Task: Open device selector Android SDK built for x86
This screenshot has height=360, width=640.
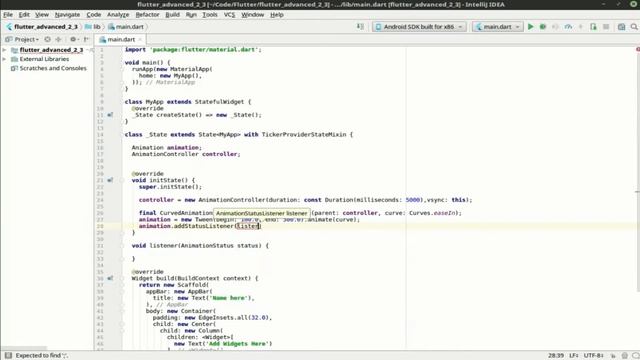Action: point(419,27)
